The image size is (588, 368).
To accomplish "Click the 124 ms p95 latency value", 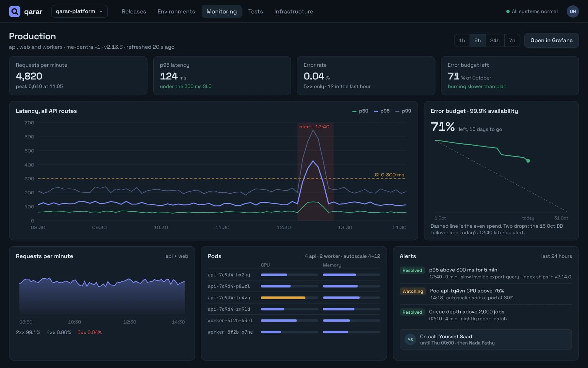I will pyautogui.click(x=173, y=76).
